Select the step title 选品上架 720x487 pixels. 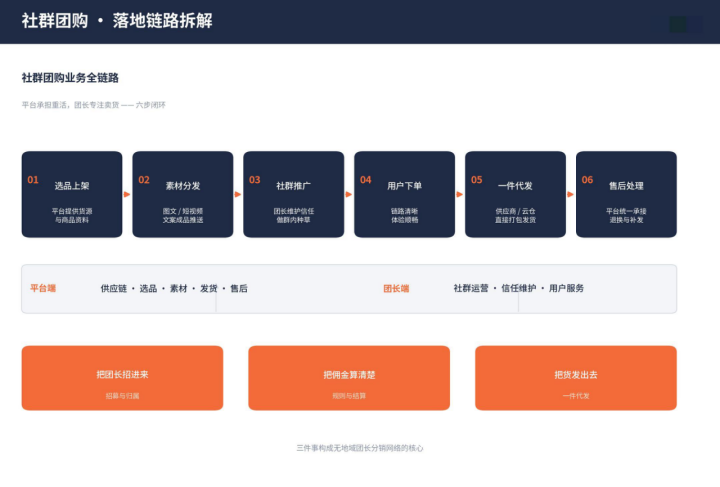[72, 186]
